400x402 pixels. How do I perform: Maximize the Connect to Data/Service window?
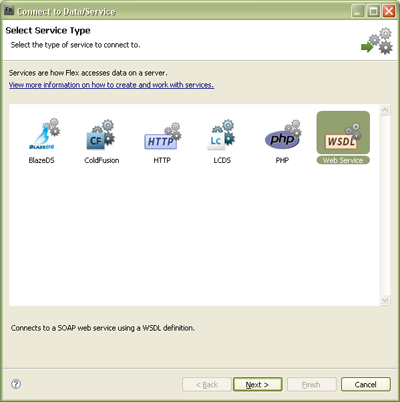tap(373, 11)
